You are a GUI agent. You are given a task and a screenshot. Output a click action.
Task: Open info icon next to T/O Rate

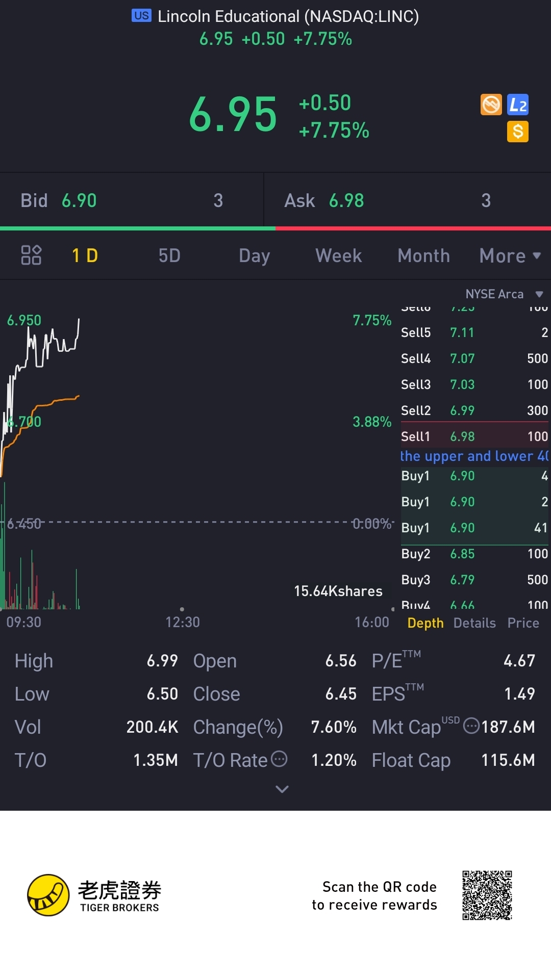(279, 759)
